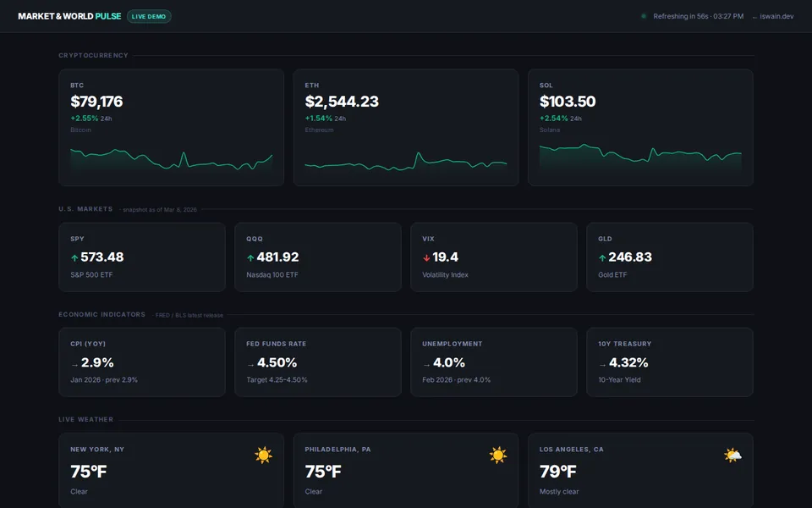Viewport: 812px width, 508px height.
Task: Click the SPY green up-arrow icon
Action: pyautogui.click(x=74, y=257)
